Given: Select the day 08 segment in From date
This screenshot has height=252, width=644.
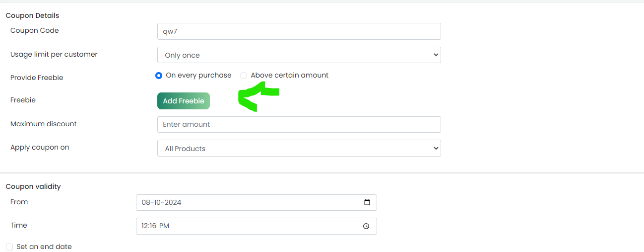Looking at the screenshot, I should [146, 202].
